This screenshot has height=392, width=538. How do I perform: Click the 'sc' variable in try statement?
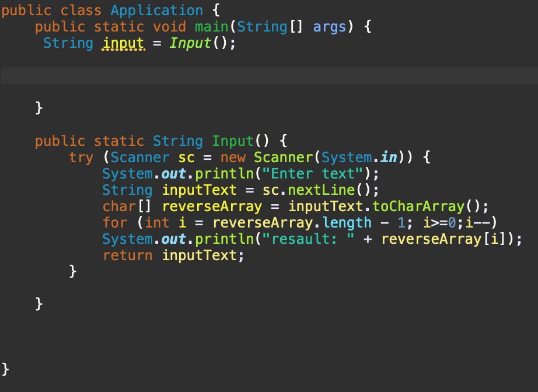pos(186,157)
